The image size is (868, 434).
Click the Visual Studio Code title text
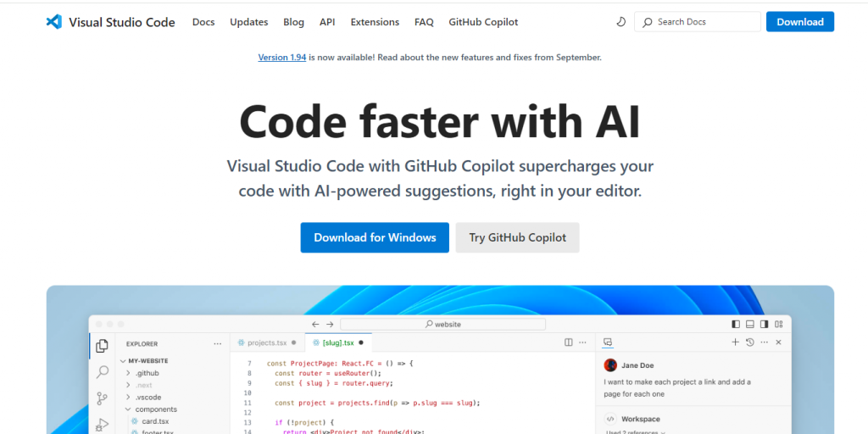click(122, 22)
